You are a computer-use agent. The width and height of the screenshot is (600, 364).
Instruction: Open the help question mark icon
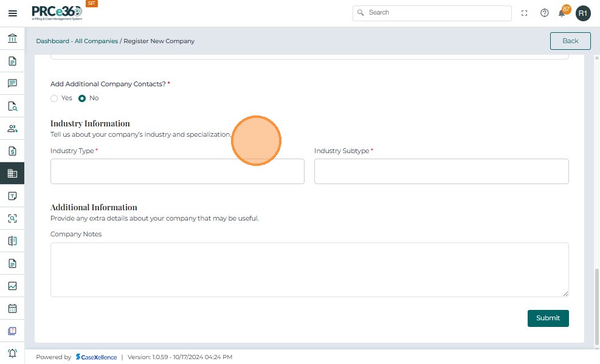tap(545, 13)
